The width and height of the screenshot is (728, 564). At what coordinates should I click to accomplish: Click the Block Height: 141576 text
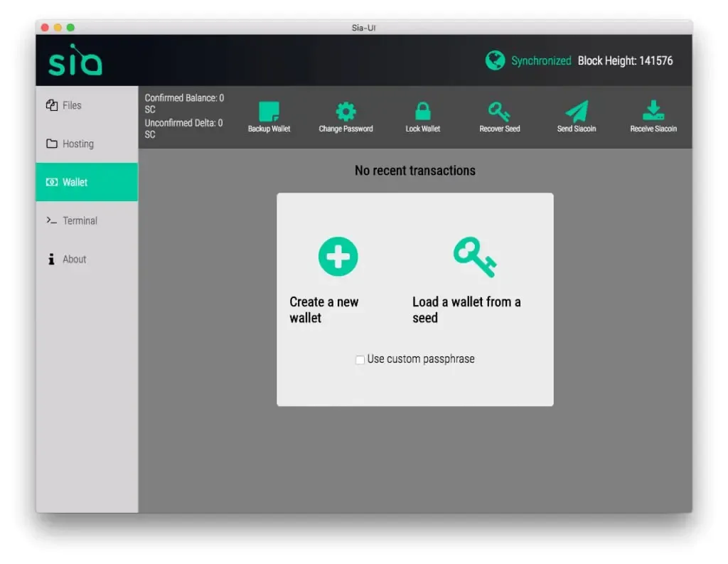point(625,61)
